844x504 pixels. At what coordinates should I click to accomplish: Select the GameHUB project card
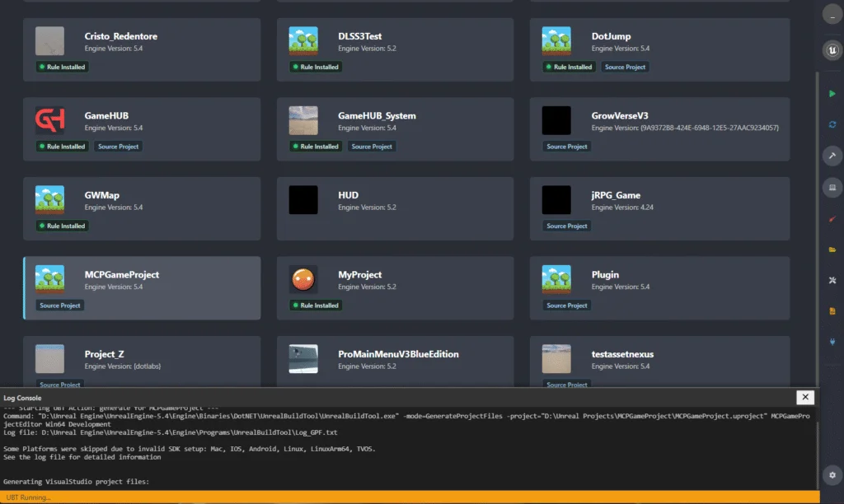coord(142,129)
